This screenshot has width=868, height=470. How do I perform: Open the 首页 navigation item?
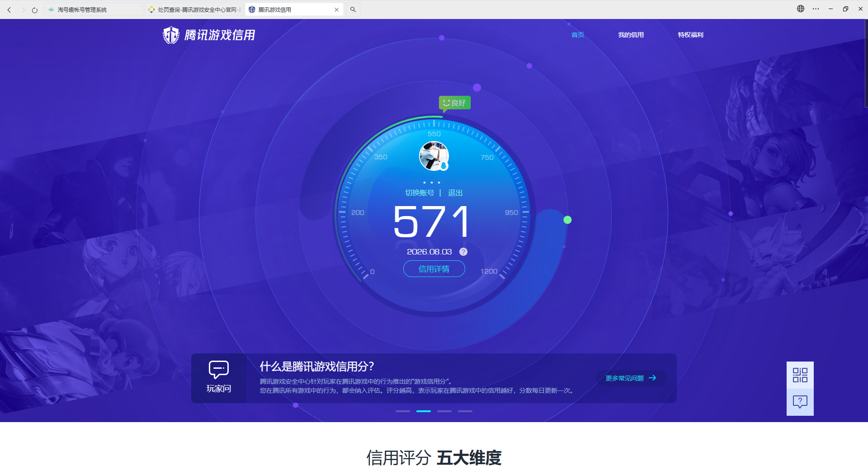point(578,35)
